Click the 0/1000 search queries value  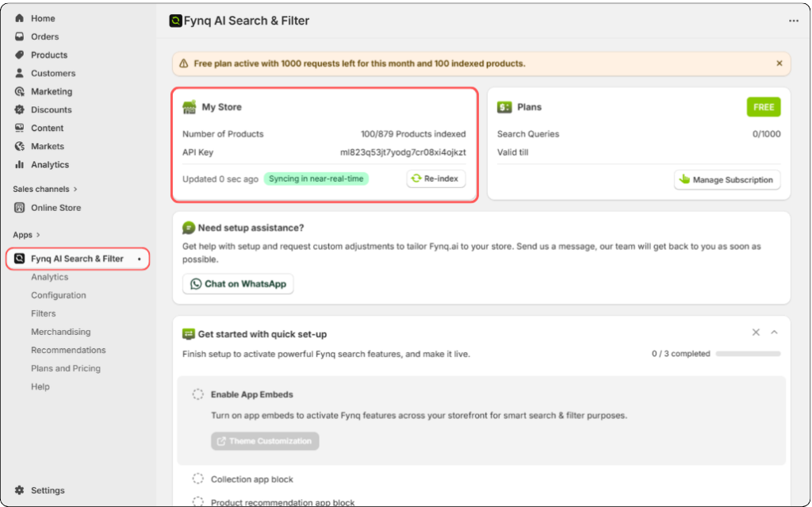(x=767, y=134)
